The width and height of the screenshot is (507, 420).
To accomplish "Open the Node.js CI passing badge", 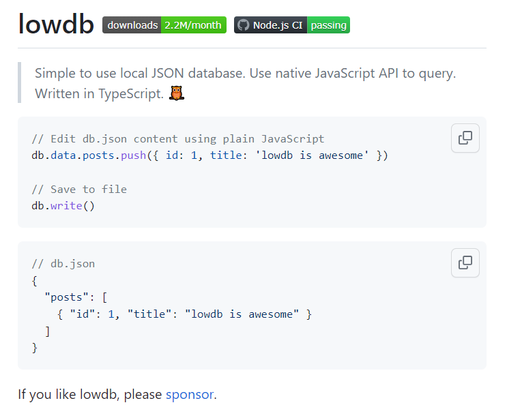I will 292,25.
